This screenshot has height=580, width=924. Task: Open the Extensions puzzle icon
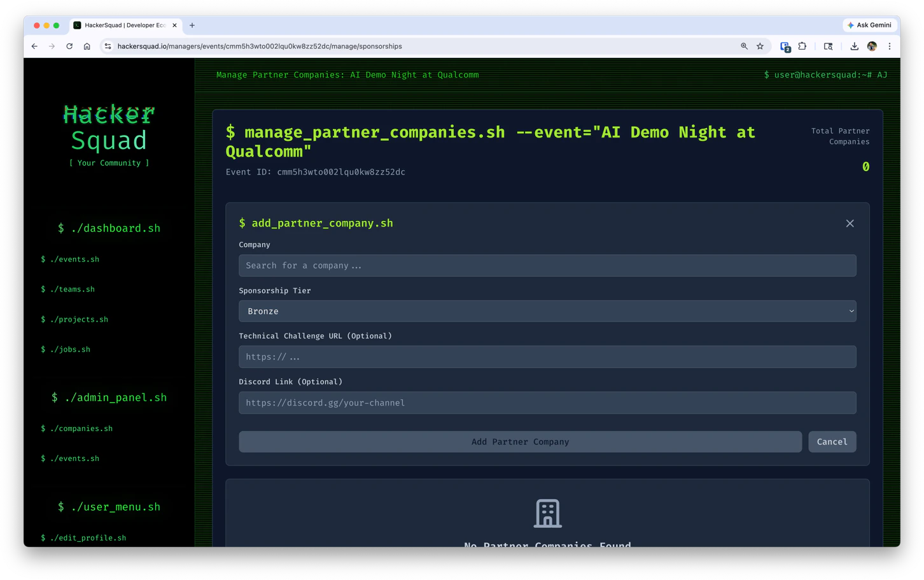pyautogui.click(x=802, y=46)
